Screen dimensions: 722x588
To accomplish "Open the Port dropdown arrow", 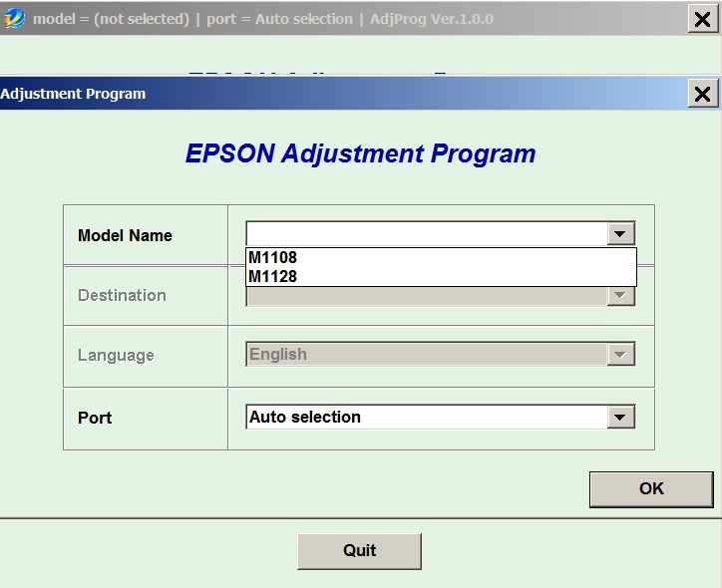I will pyautogui.click(x=619, y=417).
